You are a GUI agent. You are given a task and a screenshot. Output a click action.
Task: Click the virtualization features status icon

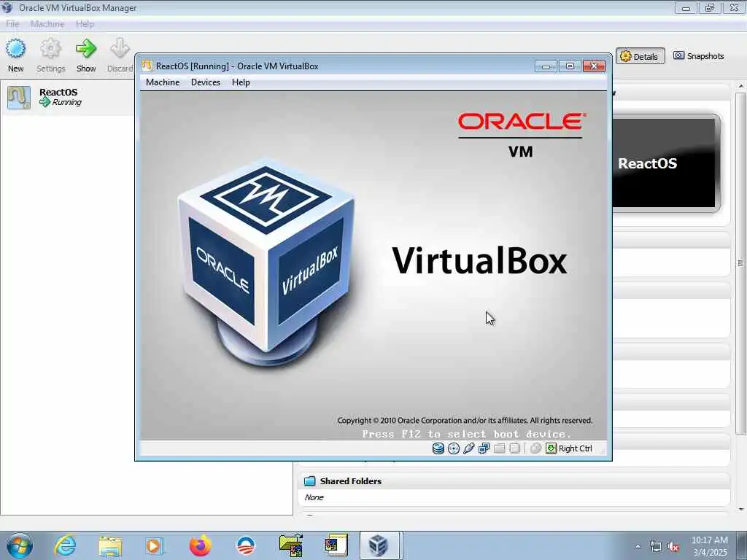point(514,448)
